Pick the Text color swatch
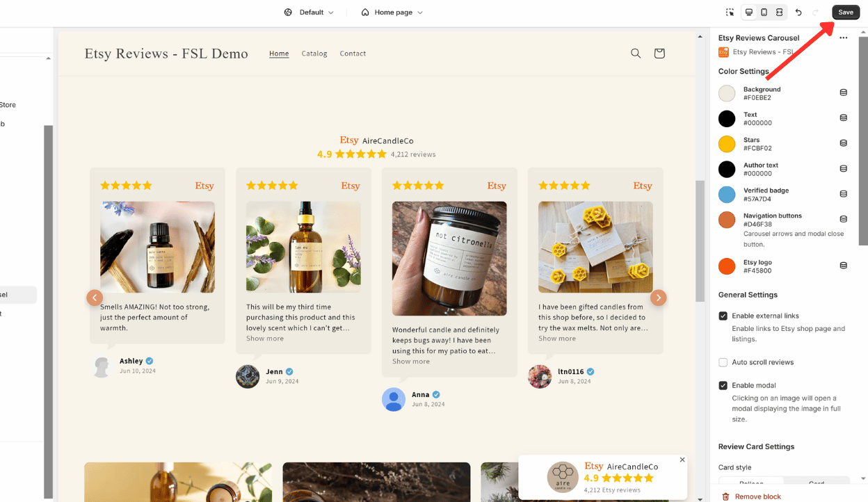This screenshot has height=502, width=868. click(x=727, y=119)
